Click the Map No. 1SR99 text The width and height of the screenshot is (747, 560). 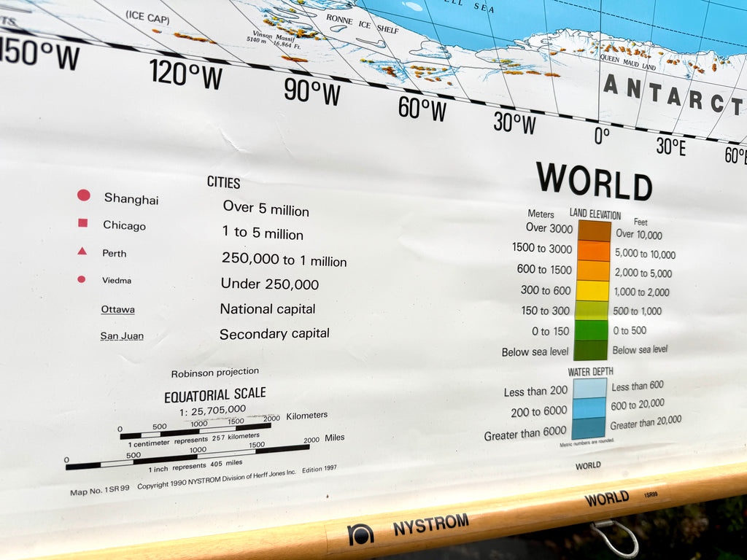click(x=99, y=491)
